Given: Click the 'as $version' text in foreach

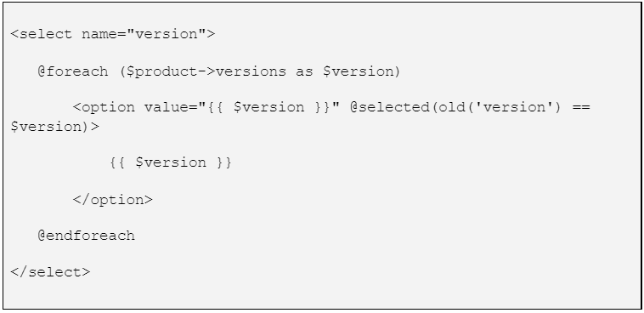Looking at the screenshot, I should pos(343,71).
